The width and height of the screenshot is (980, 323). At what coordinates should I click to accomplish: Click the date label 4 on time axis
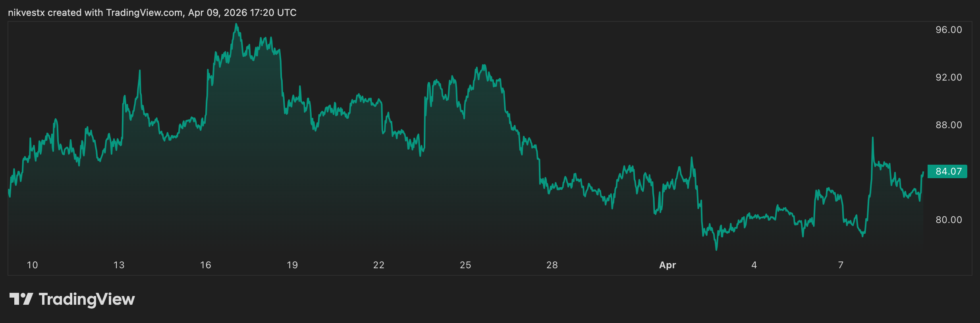[754, 265]
